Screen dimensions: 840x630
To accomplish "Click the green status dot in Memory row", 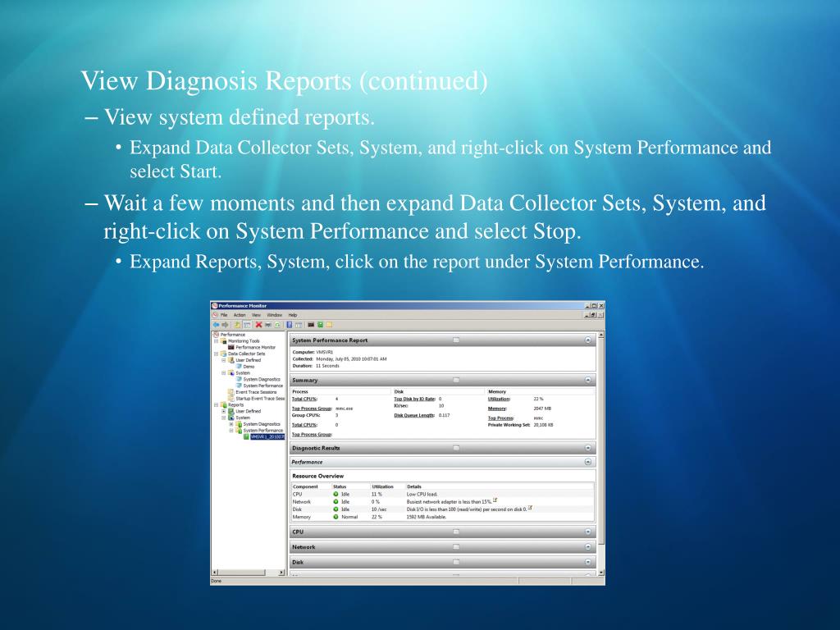I will (336, 517).
